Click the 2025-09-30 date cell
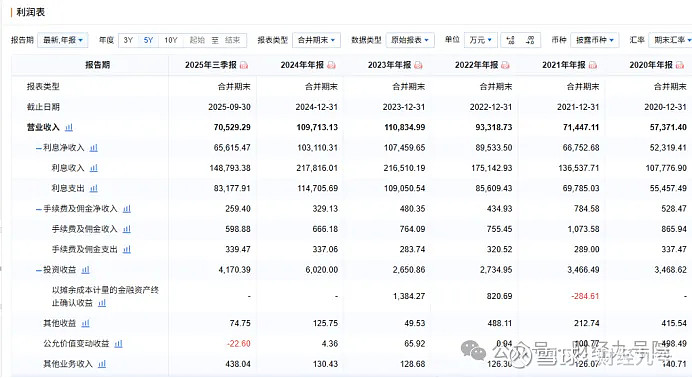 point(229,107)
